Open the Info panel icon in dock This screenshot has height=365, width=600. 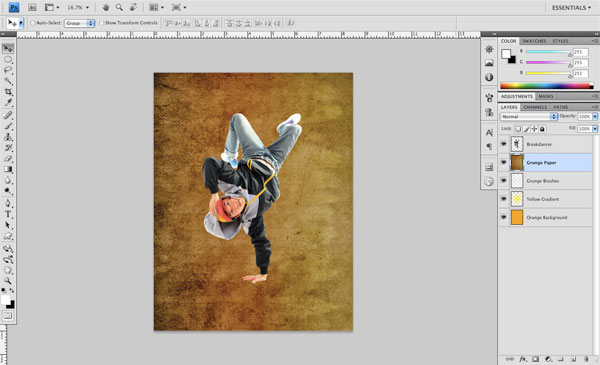point(489,77)
